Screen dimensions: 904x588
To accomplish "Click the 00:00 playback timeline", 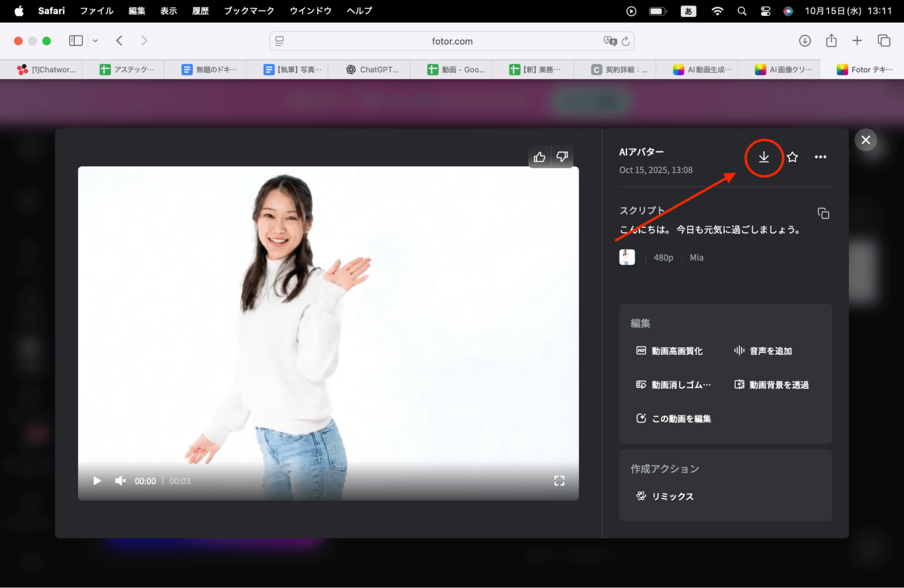I will coord(145,481).
